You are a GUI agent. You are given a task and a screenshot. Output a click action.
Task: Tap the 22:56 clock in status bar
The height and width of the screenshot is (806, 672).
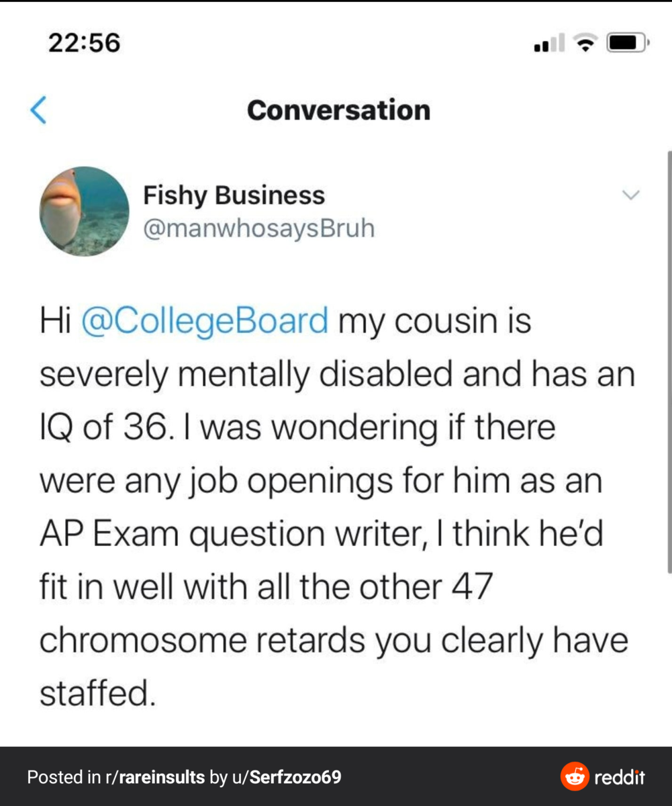[x=84, y=43]
